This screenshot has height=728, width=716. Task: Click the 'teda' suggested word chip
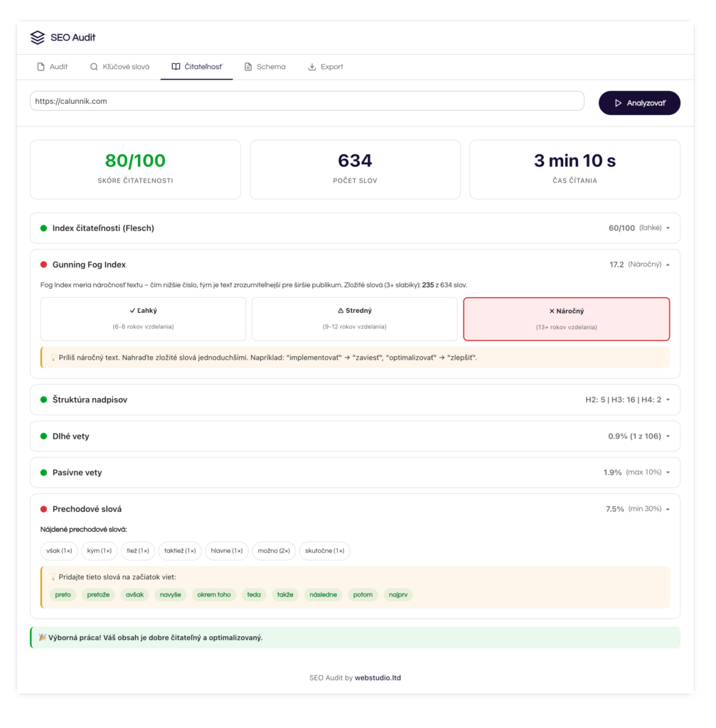pyautogui.click(x=254, y=595)
